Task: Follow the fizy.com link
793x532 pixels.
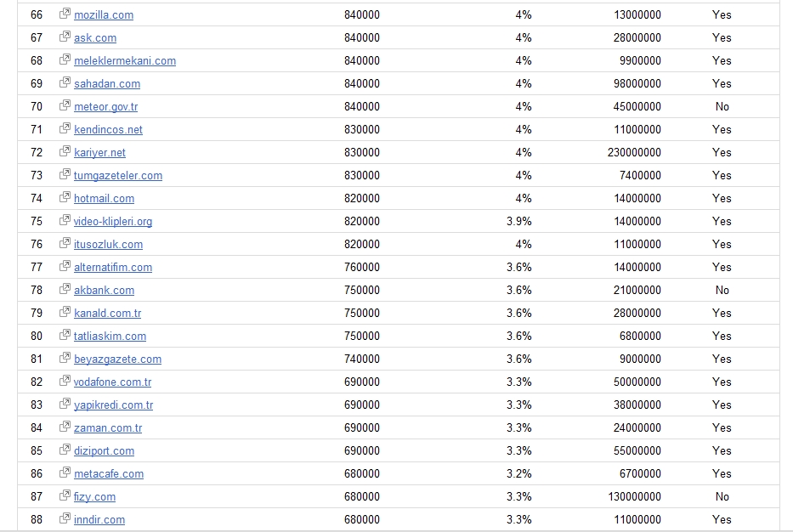Action: pyautogui.click(x=94, y=497)
